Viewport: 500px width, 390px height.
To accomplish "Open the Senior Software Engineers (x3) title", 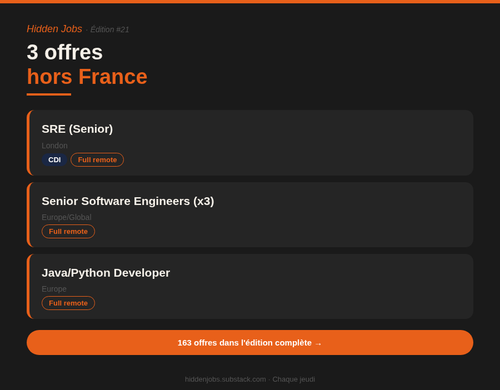I will tap(128, 201).
